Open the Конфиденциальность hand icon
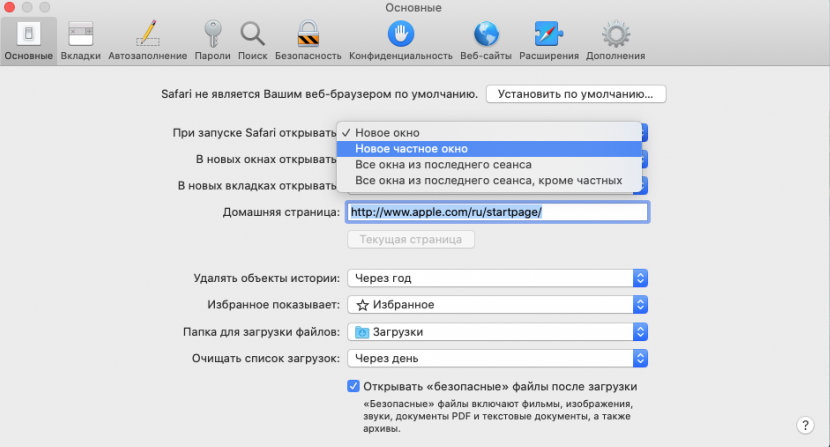 pyautogui.click(x=399, y=40)
